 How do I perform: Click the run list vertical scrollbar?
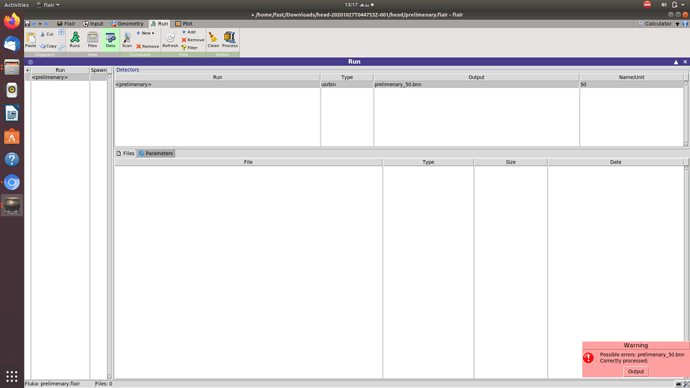coord(110,226)
